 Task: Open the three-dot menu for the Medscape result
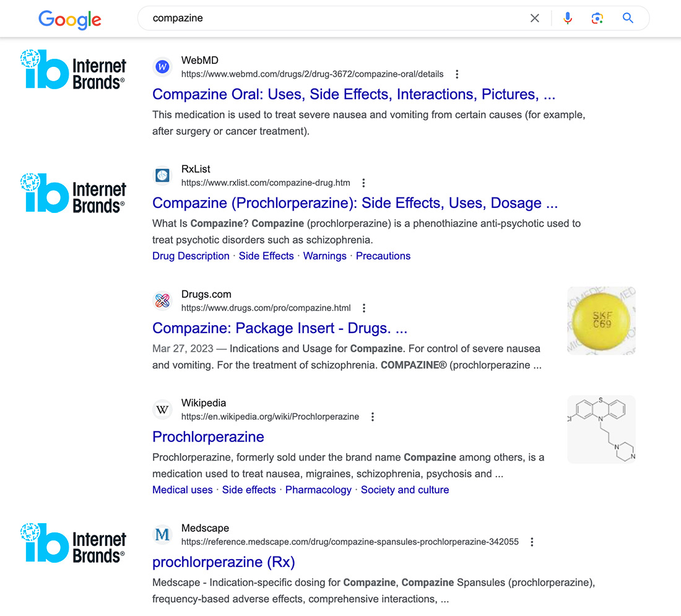pyautogui.click(x=532, y=542)
